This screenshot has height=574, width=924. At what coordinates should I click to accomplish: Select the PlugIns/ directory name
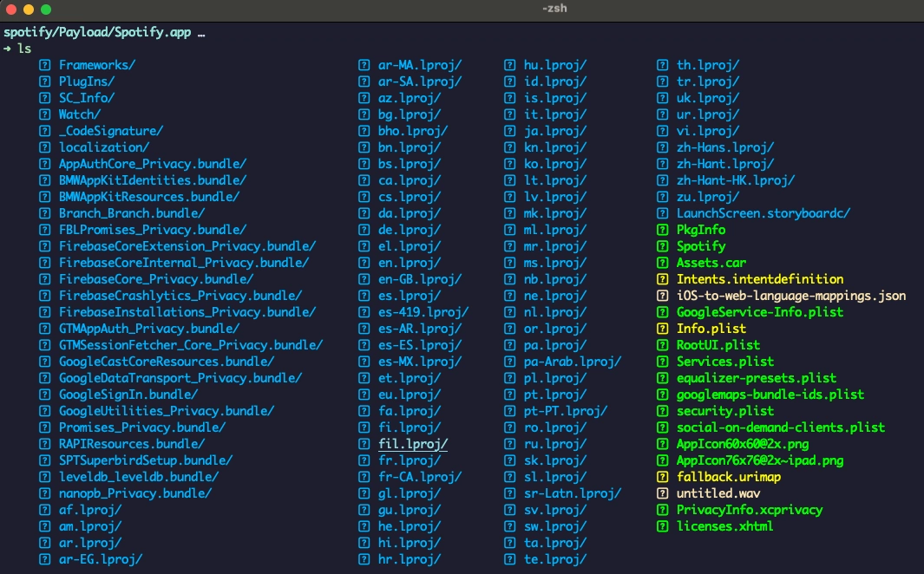pyautogui.click(x=87, y=82)
